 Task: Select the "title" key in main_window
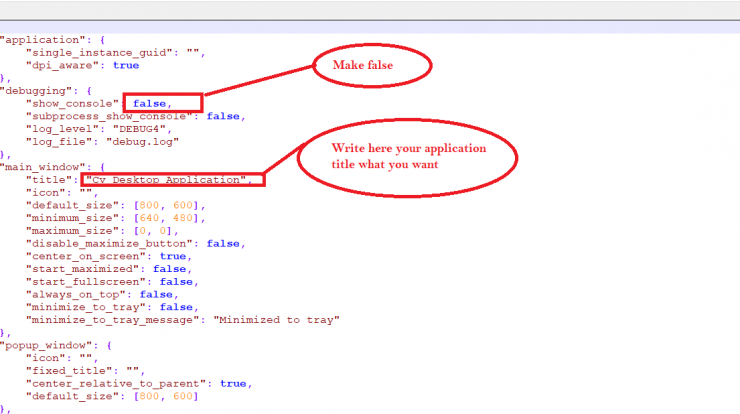(x=49, y=180)
